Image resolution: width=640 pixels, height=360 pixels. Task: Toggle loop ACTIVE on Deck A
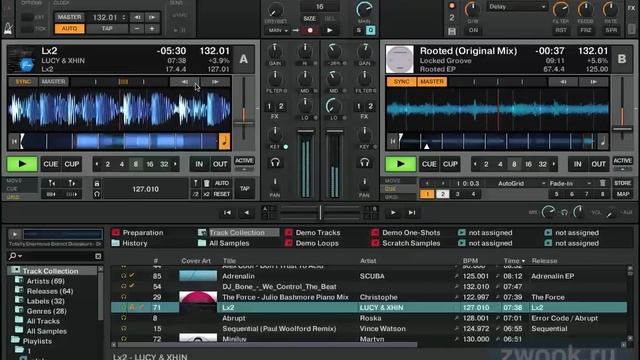click(x=244, y=160)
